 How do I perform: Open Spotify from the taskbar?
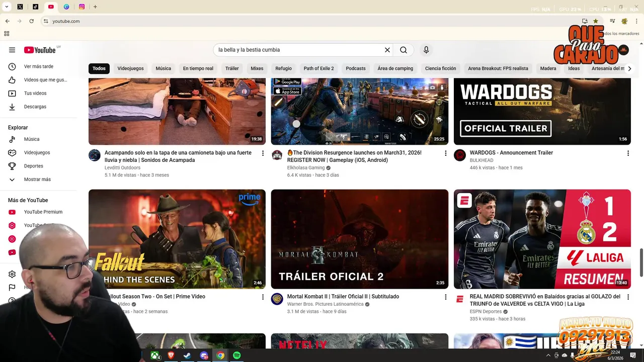[x=236, y=355]
